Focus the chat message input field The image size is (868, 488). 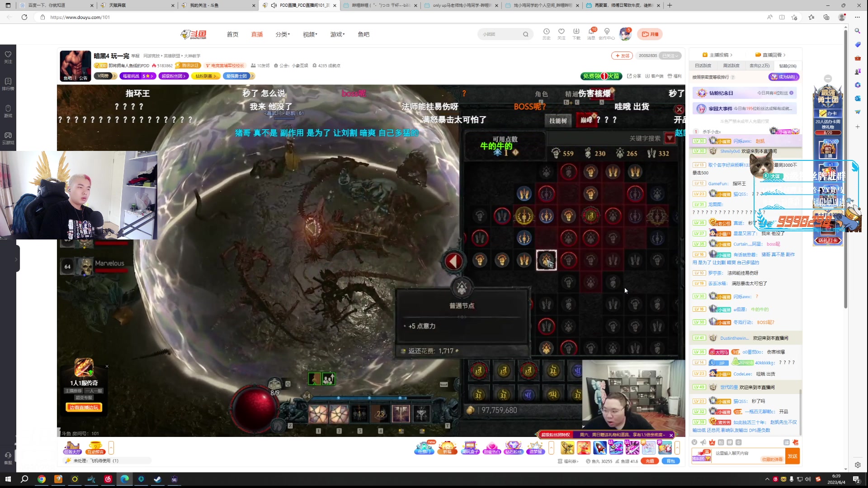[x=749, y=456]
